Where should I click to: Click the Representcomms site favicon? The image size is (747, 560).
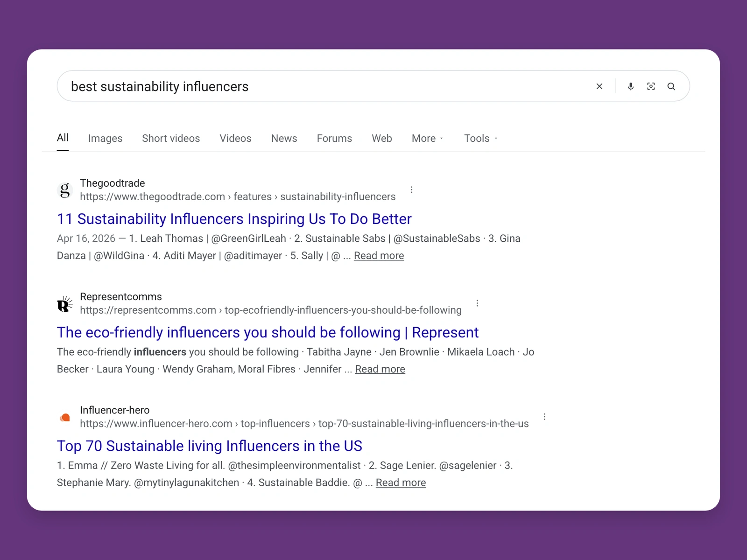(65, 304)
